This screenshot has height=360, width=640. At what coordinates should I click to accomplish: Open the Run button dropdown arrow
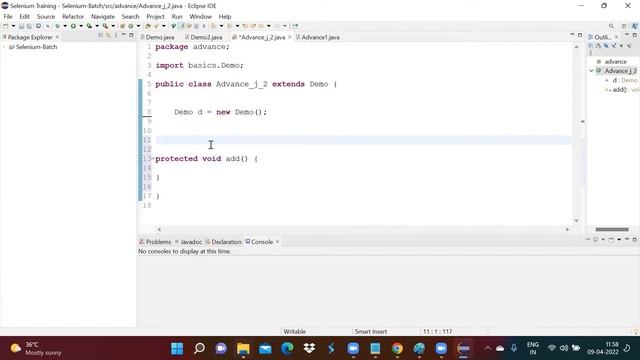click(x=81, y=26)
